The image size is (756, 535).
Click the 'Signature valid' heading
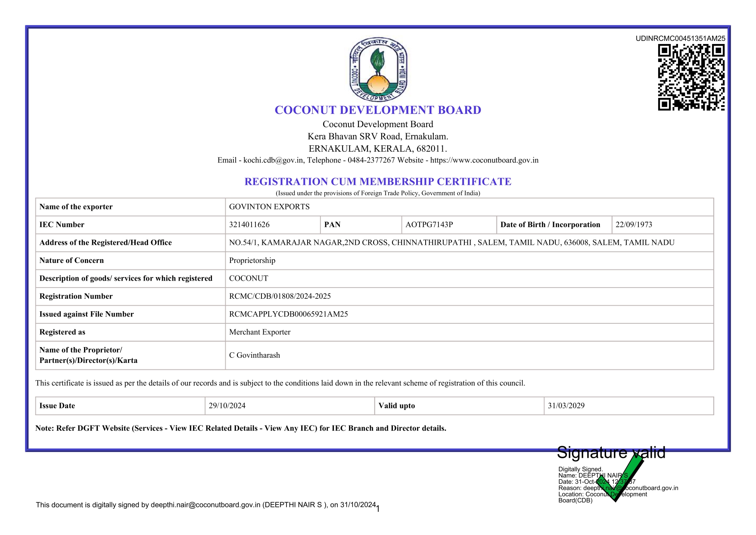[x=611, y=452]
